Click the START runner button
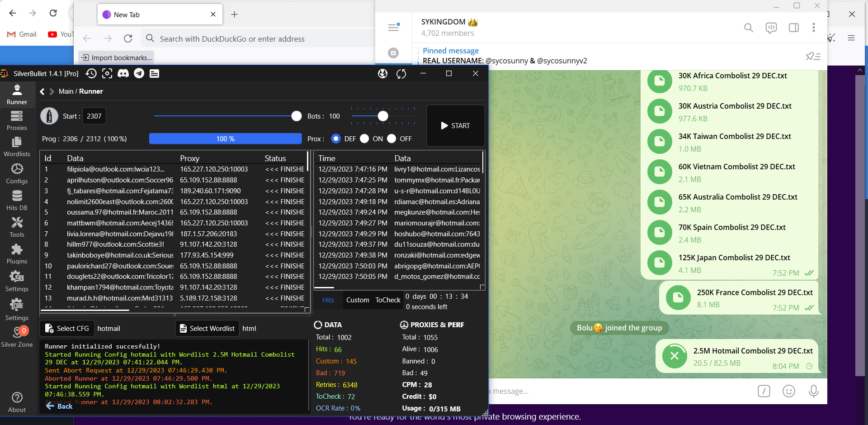 tap(456, 125)
